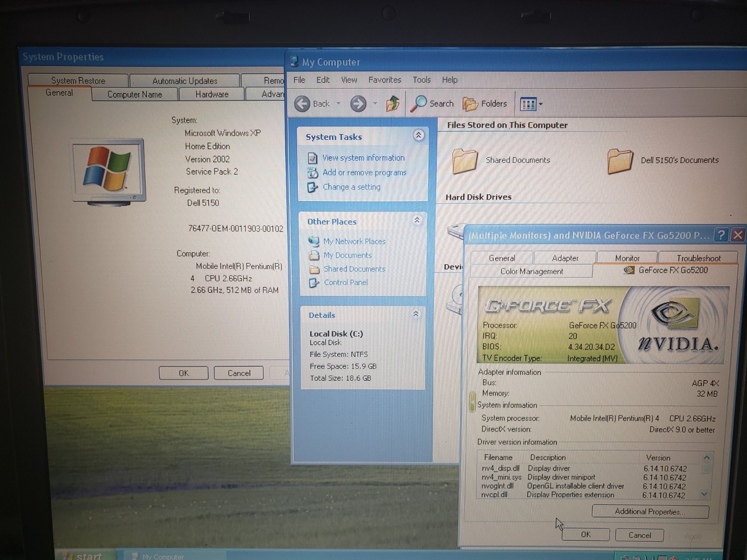
Task: Click the Control Panel icon
Action: pos(314,283)
